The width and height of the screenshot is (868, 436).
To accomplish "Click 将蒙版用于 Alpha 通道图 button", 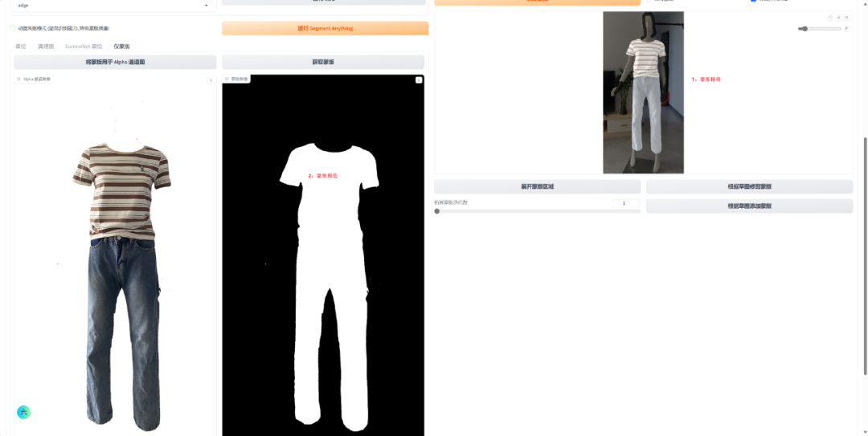I will 115,62.
